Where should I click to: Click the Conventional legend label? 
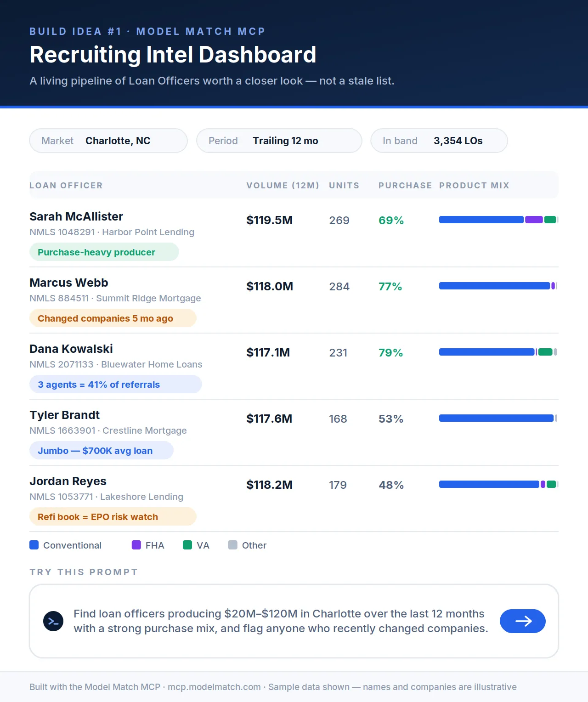[72, 545]
